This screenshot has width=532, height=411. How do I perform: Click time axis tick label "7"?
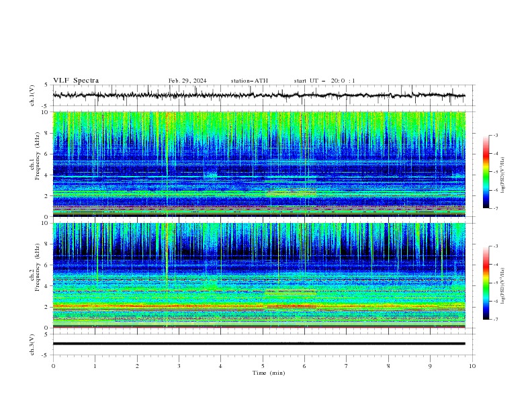pyautogui.click(x=347, y=366)
